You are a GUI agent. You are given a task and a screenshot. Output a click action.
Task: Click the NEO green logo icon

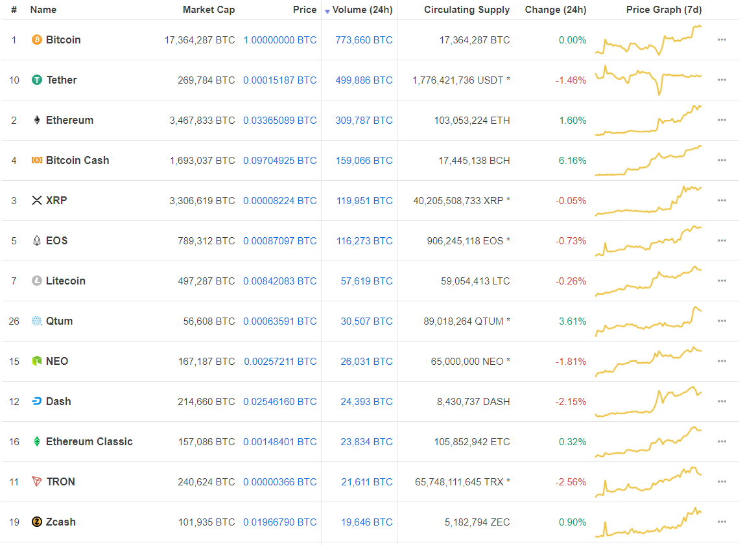click(x=37, y=361)
